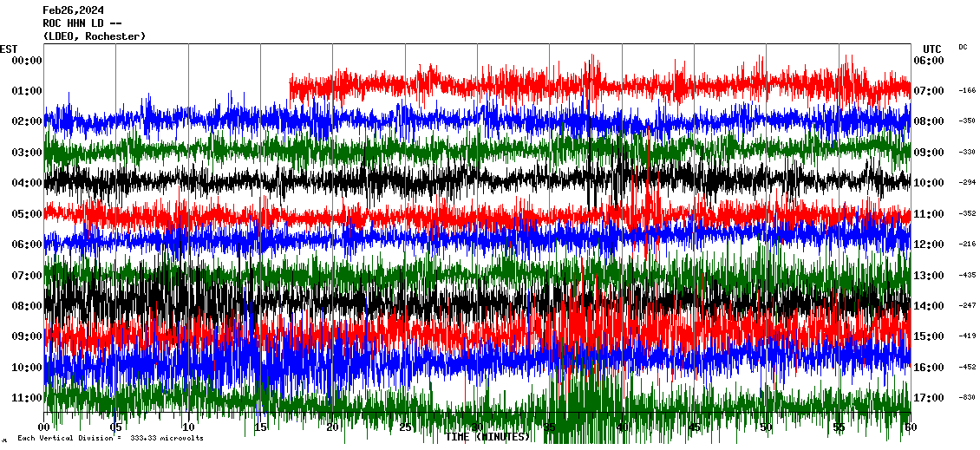Screen dimensions: 980x450
Task: Click the (LDEO, Rochester) location text
Action: [94, 36]
